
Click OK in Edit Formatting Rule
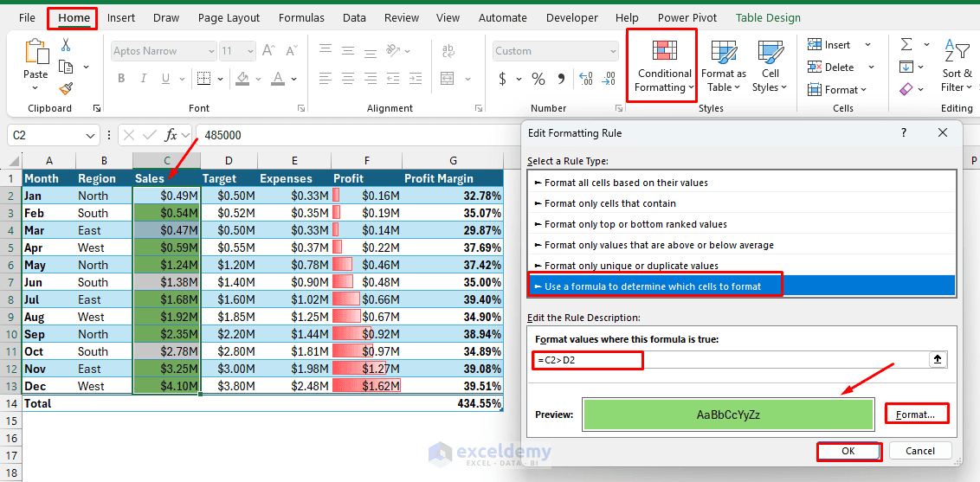[848, 451]
